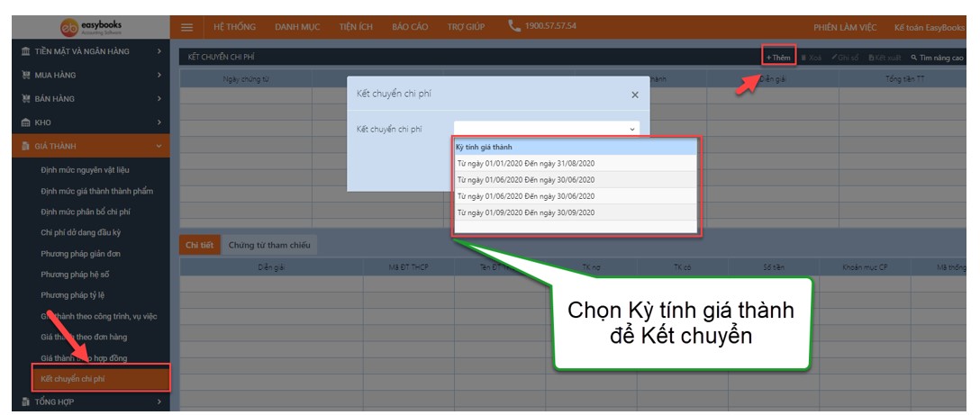This screenshot has height=415, width=980.
Task: Click the Khoản mục CP column header
Action: tap(865, 266)
